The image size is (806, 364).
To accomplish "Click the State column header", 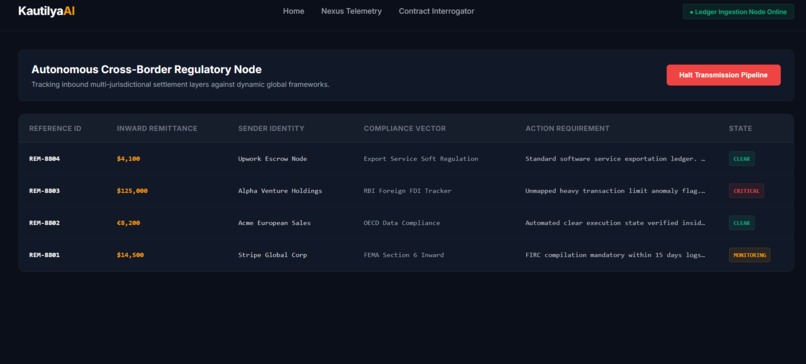I will pyautogui.click(x=740, y=129).
